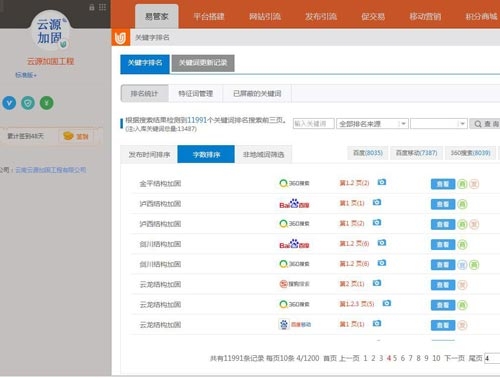Open camera snapshot for 剑川结构加固 Baidu row
Image resolution: width=500 pixels, height=378 pixels.
coord(382,243)
